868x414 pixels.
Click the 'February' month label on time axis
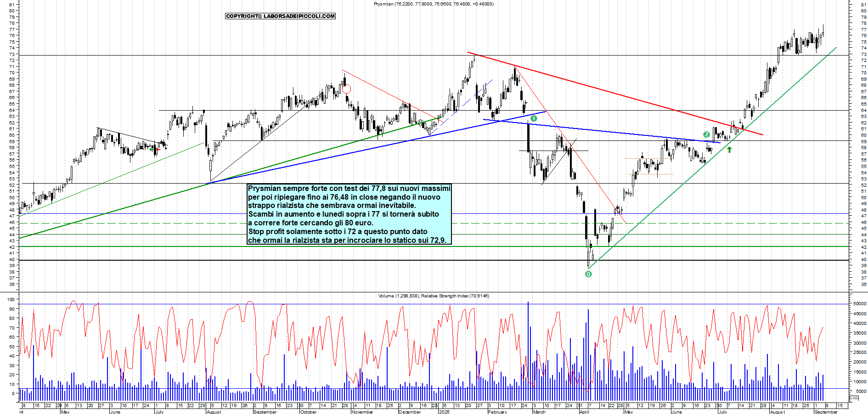[x=498, y=412]
